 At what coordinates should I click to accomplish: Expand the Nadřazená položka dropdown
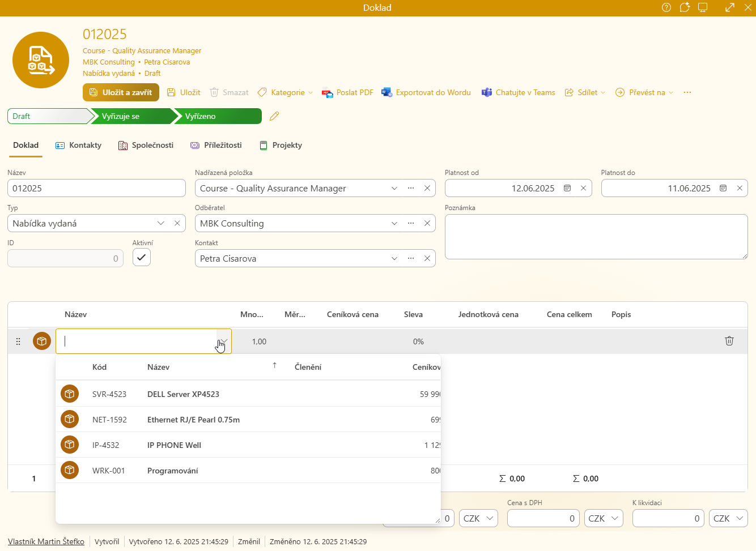tap(394, 188)
